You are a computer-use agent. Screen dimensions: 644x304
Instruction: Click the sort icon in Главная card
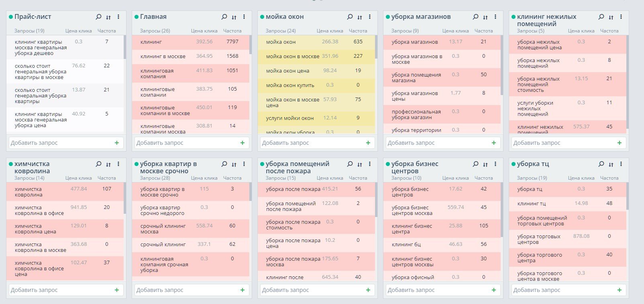[x=234, y=17]
